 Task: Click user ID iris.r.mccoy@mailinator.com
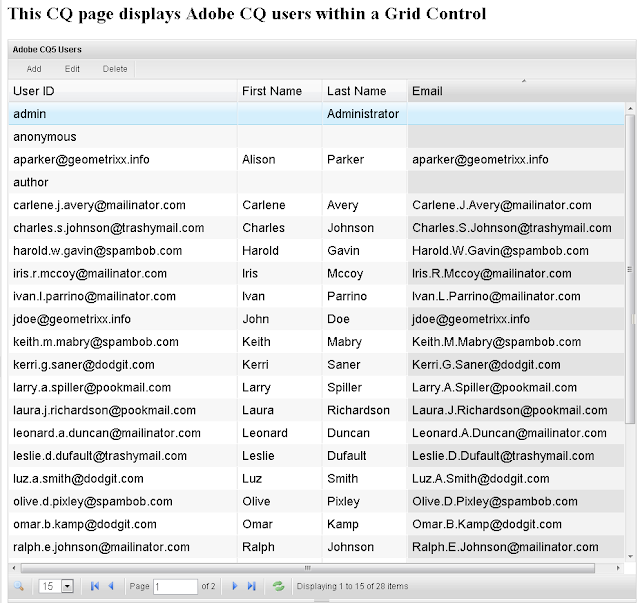[x=90, y=274]
